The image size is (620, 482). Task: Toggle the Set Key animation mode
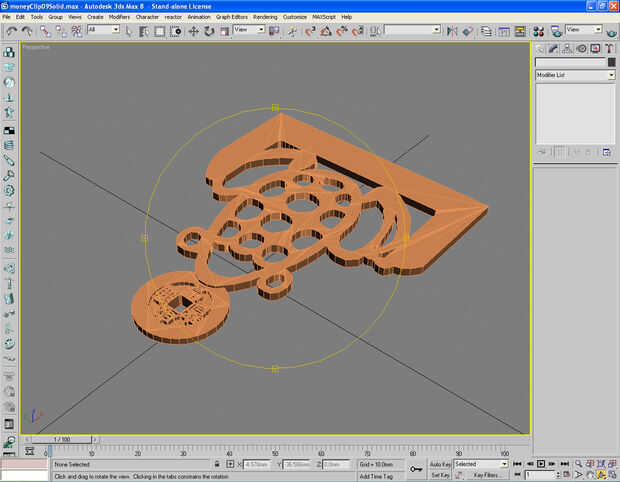(440, 475)
